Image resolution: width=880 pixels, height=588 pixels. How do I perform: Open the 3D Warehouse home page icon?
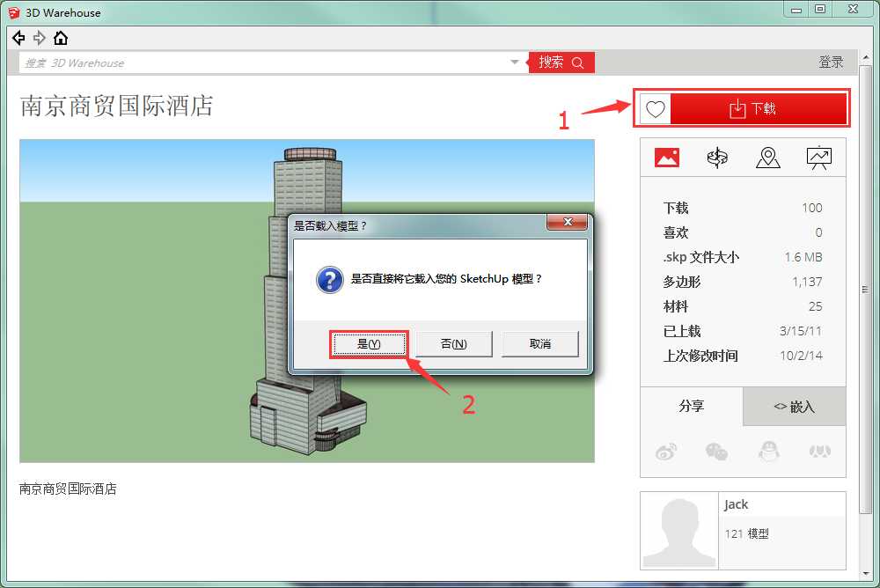(60, 38)
